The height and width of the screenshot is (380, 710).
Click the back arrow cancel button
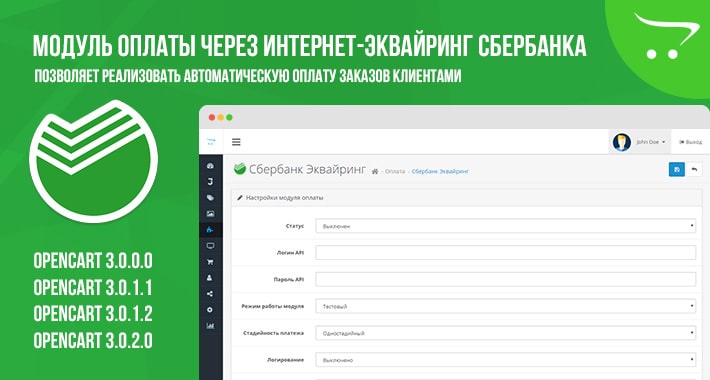[694, 169]
